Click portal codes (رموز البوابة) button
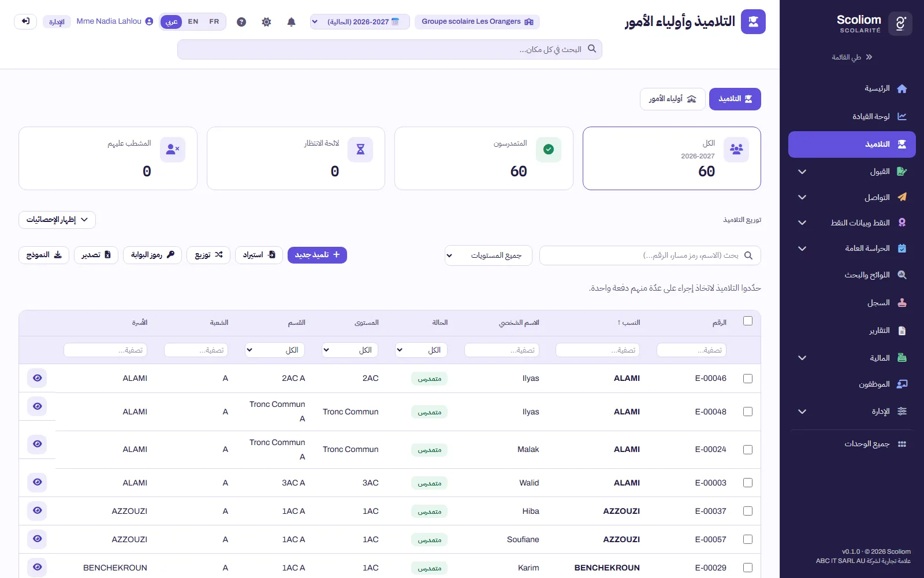This screenshot has height=578, width=924. tap(152, 255)
